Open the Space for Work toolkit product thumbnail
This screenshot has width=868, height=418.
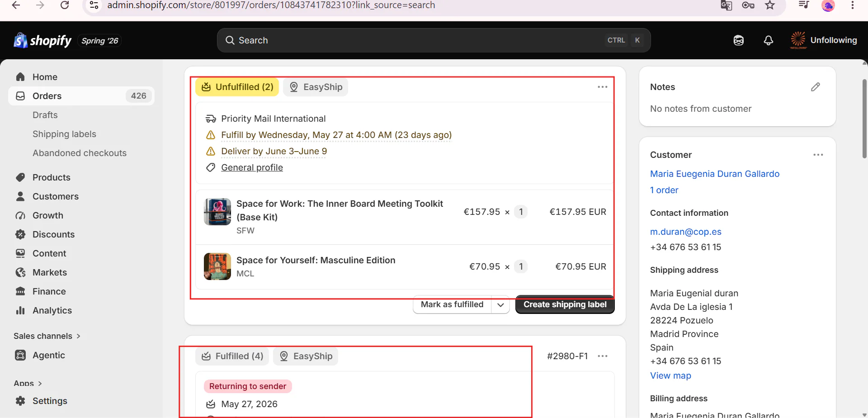(217, 212)
